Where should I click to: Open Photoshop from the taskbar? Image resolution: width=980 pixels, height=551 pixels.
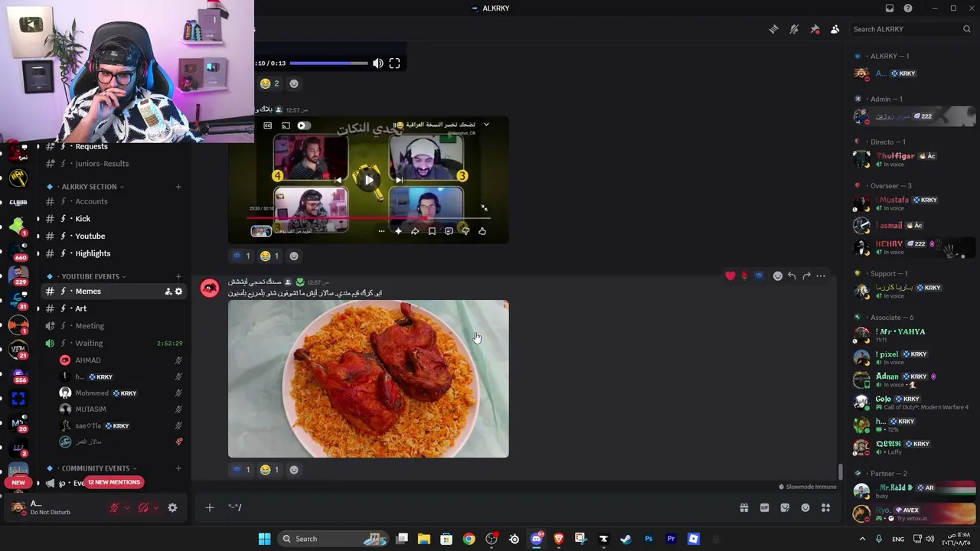point(648,539)
